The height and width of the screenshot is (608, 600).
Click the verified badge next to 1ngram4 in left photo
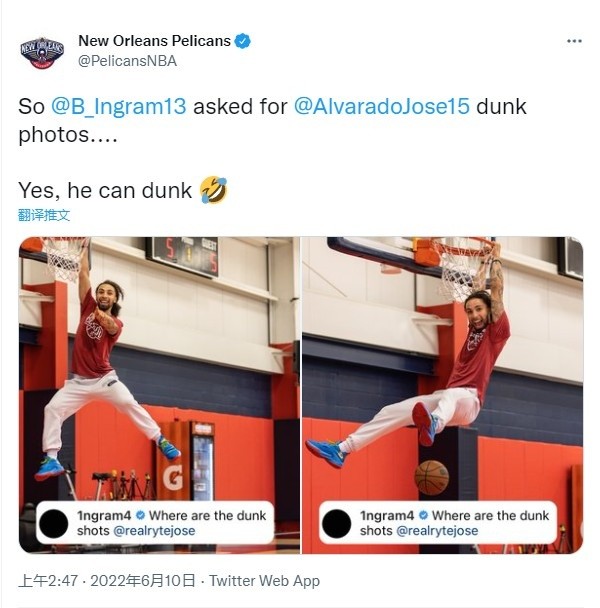pyautogui.click(x=140, y=515)
